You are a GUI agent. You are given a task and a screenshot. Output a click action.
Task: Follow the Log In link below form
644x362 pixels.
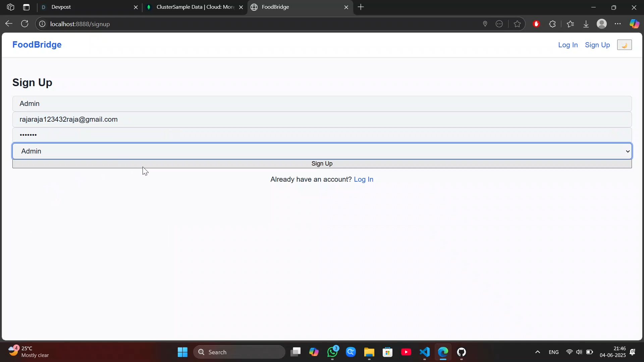point(364,179)
